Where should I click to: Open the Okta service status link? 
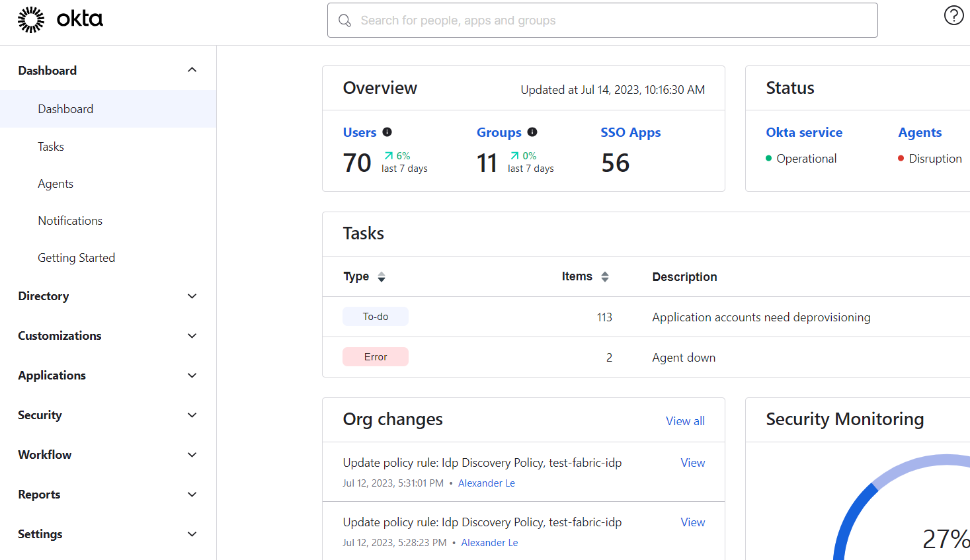(x=804, y=132)
